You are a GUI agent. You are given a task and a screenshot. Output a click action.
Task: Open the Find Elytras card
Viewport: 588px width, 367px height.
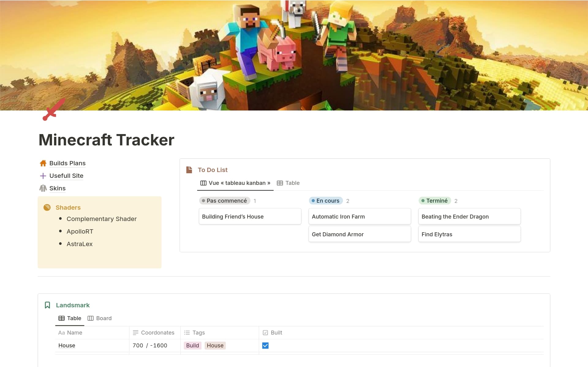point(469,234)
